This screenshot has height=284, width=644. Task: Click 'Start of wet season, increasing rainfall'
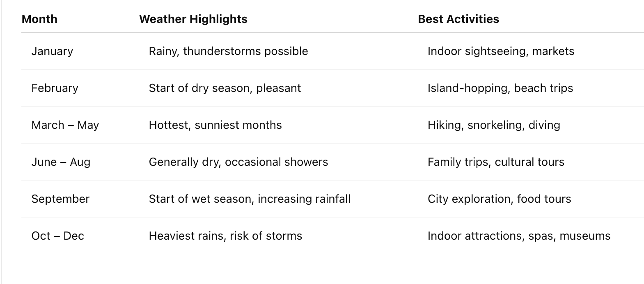tap(250, 199)
